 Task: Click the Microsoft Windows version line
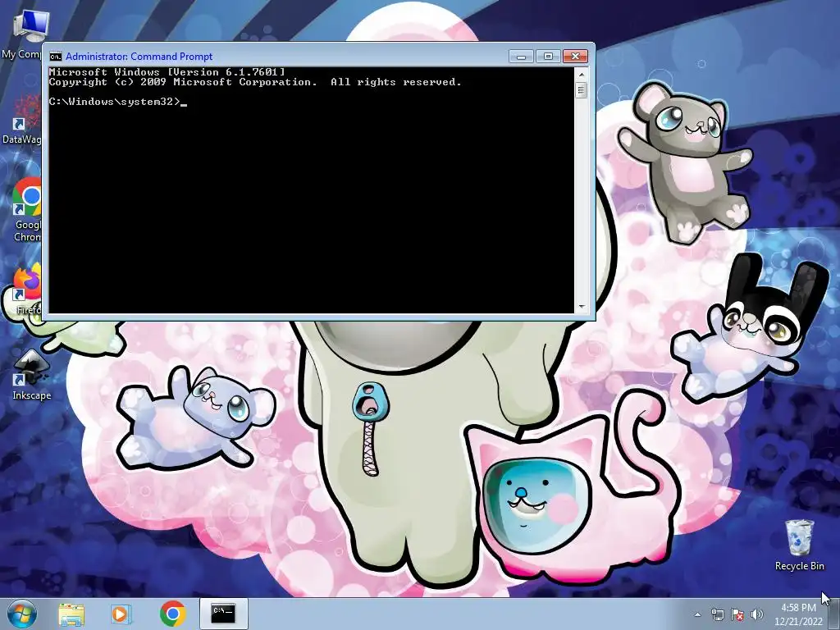point(167,72)
